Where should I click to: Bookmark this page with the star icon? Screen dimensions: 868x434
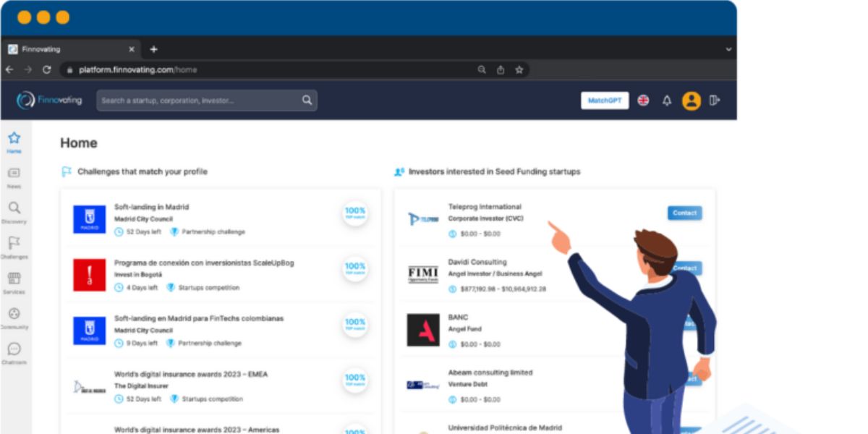pyautogui.click(x=519, y=70)
